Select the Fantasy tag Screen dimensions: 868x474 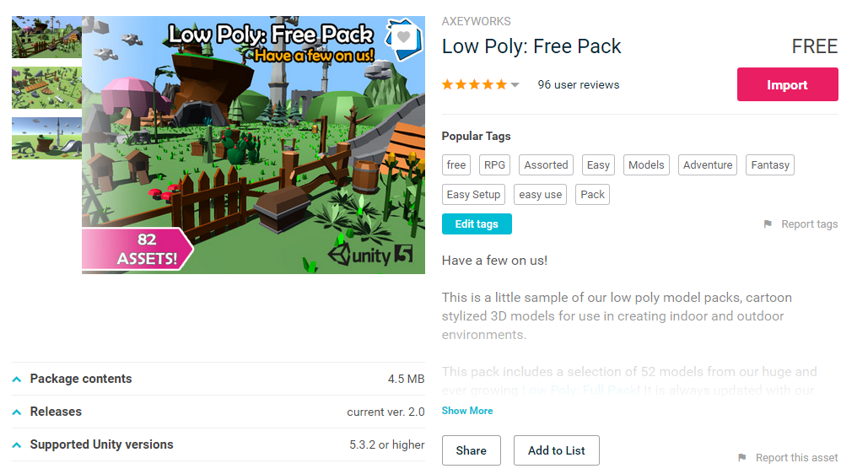(x=770, y=165)
